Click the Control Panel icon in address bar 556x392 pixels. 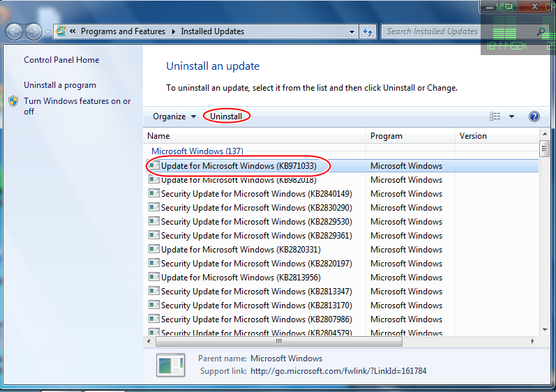coord(61,31)
